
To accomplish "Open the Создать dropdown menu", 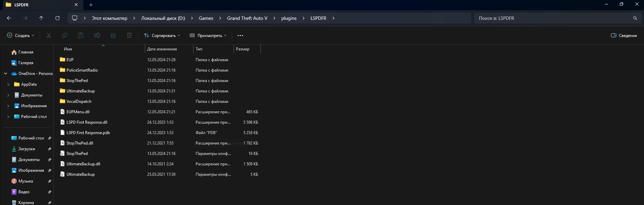I will [21, 35].
